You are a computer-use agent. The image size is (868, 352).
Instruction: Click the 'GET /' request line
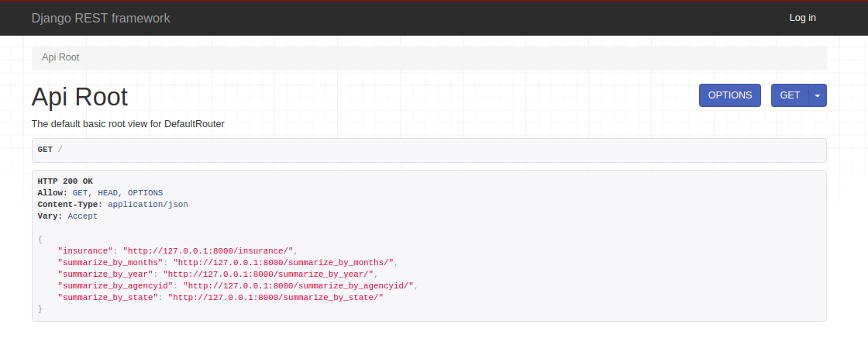pyautogui.click(x=50, y=150)
